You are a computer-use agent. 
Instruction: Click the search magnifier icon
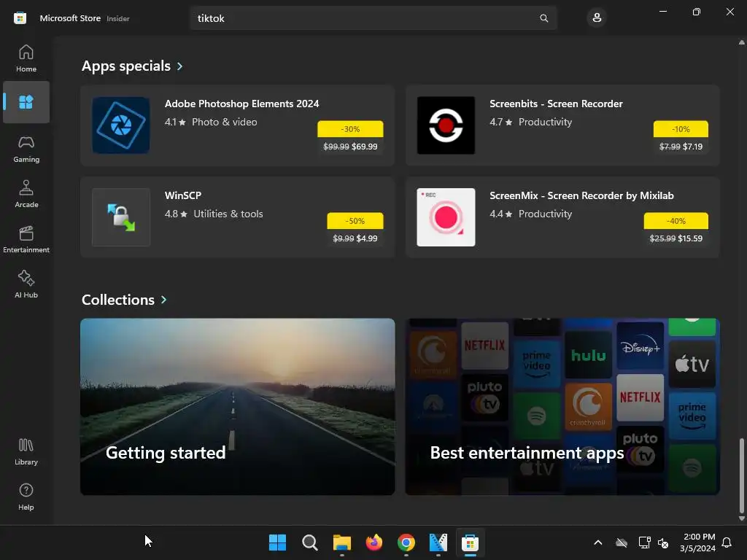(543, 18)
